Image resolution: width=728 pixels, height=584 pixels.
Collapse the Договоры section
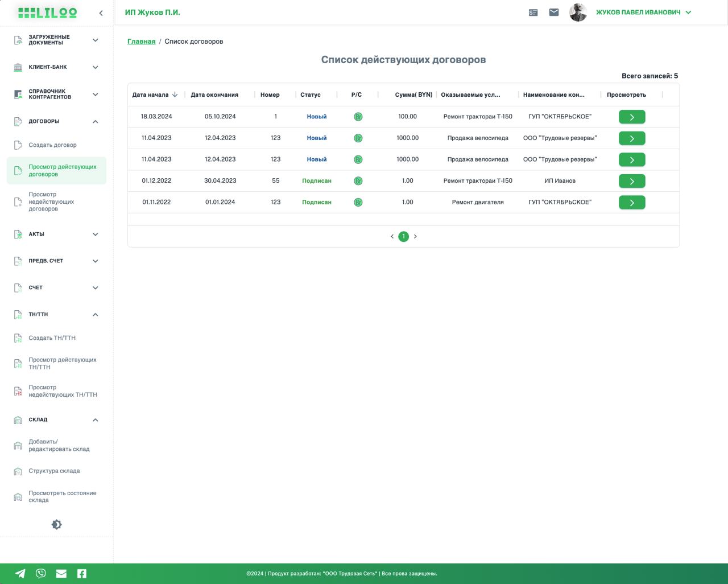click(x=96, y=121)
